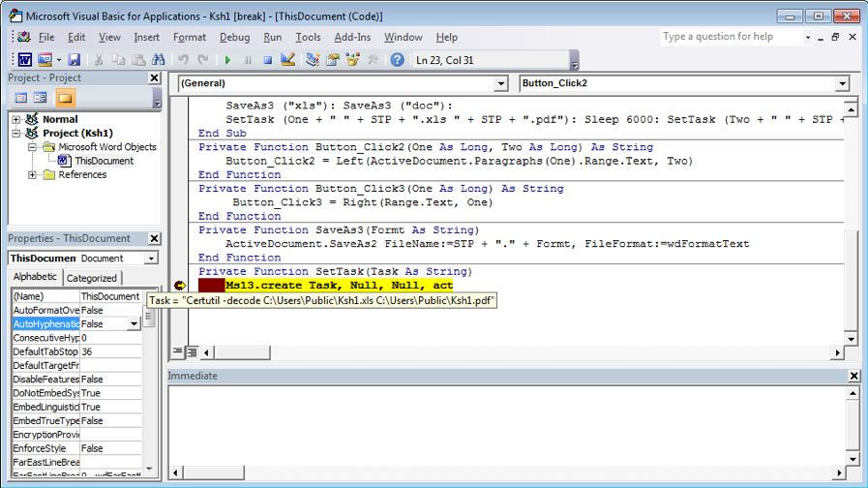Switch to Alphabetic properties tab

click(35, 277)
